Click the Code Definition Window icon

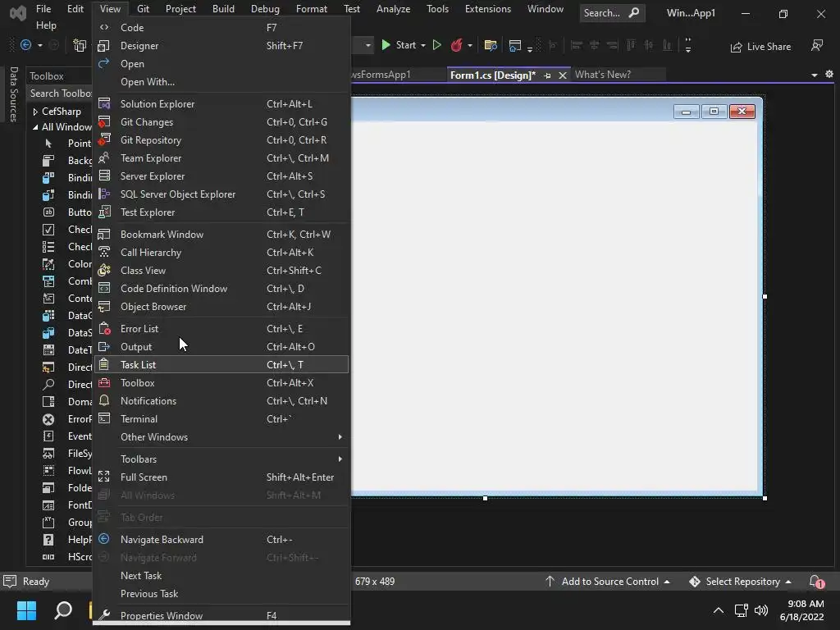tap(104, 288)
